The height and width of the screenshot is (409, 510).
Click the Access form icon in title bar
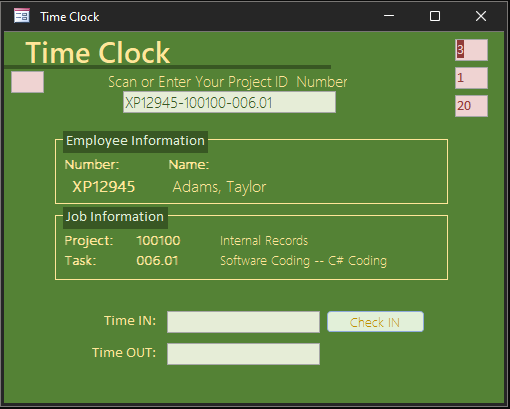(22, 16)
